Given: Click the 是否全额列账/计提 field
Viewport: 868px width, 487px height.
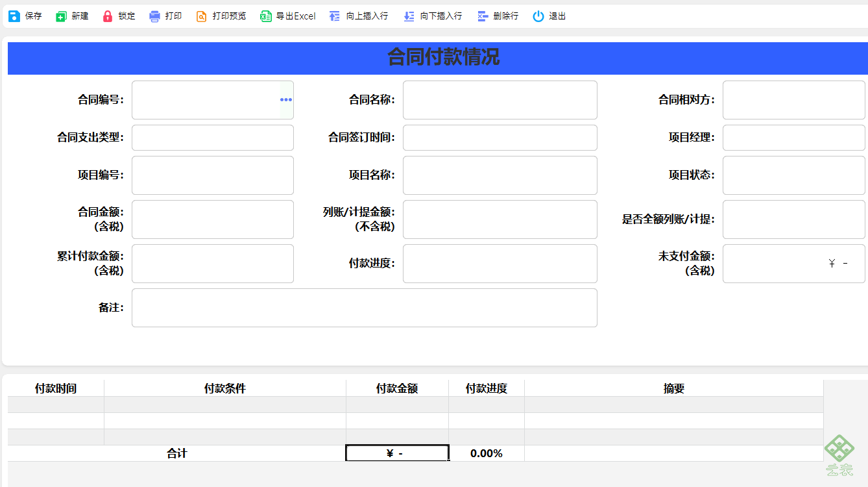Looking at the screenshot, I should click(x=794, y=219).
